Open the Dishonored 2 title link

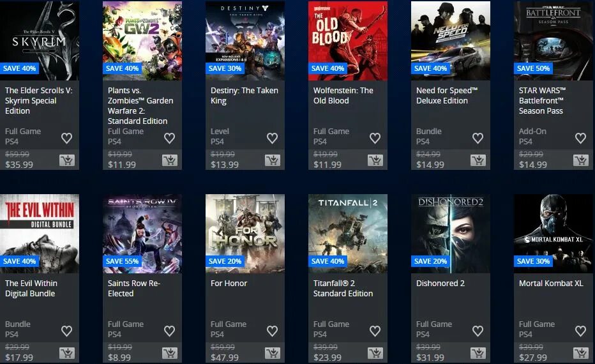pos(440,283)
